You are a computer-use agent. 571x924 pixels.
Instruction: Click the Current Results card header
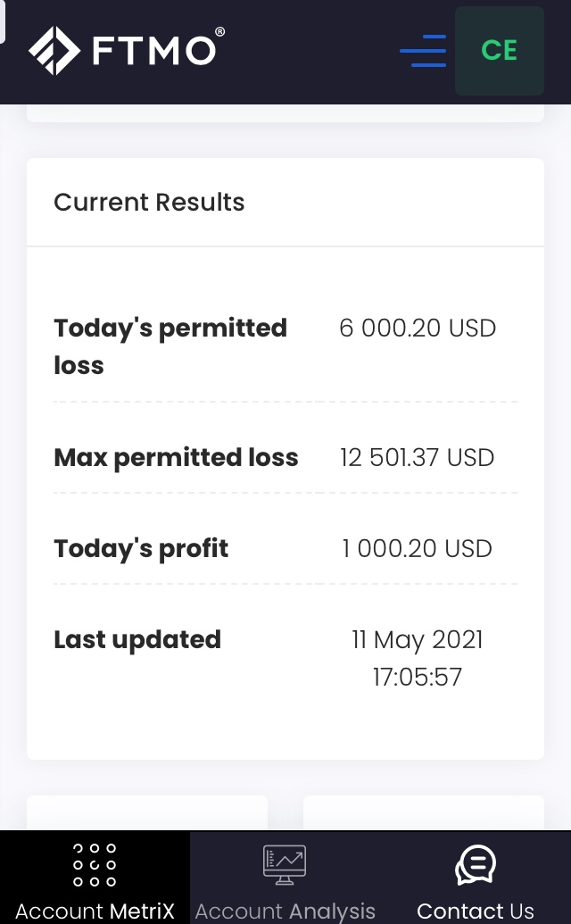149,203
